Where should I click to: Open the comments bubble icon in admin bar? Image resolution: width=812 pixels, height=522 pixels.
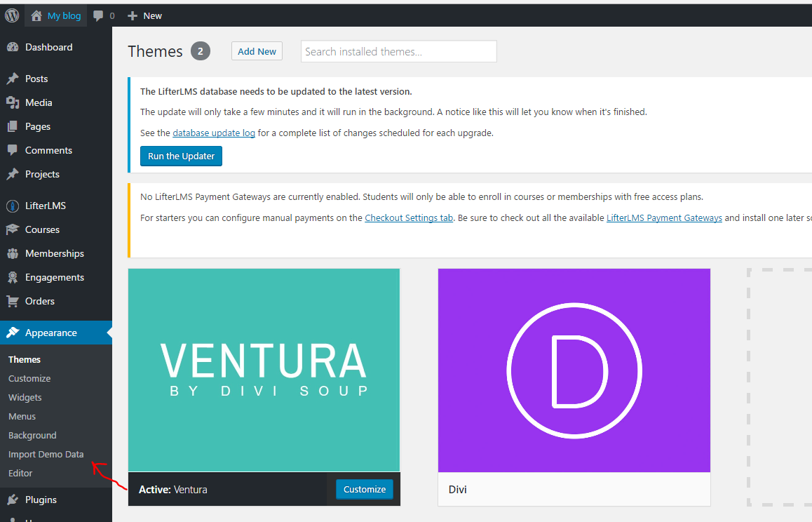point(98,16)
